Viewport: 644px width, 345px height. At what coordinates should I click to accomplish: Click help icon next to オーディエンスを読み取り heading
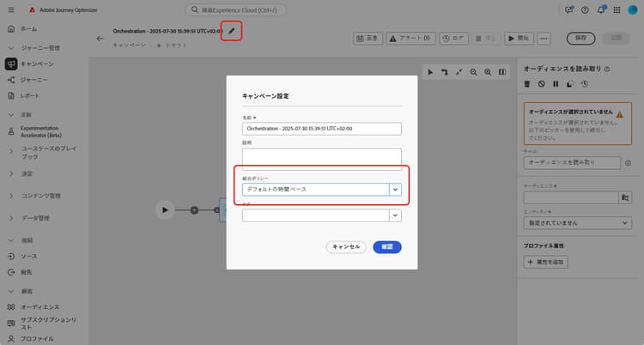[x=607, y=70]
